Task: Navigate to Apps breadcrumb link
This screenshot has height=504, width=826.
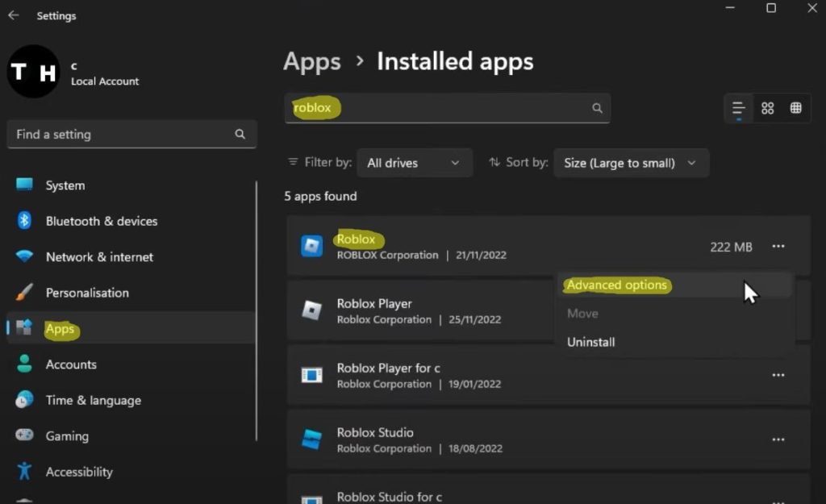Action: pyautogui.click(x=312, y=61)
